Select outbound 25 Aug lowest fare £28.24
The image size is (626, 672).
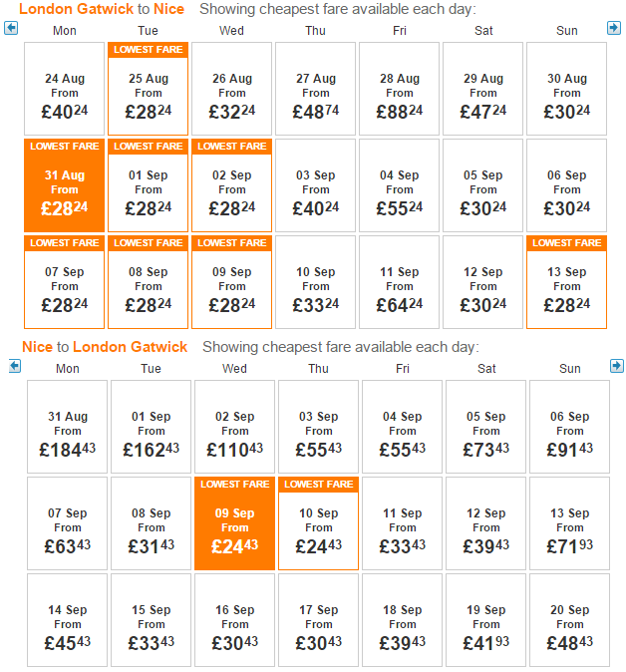(x=148, y=89)
